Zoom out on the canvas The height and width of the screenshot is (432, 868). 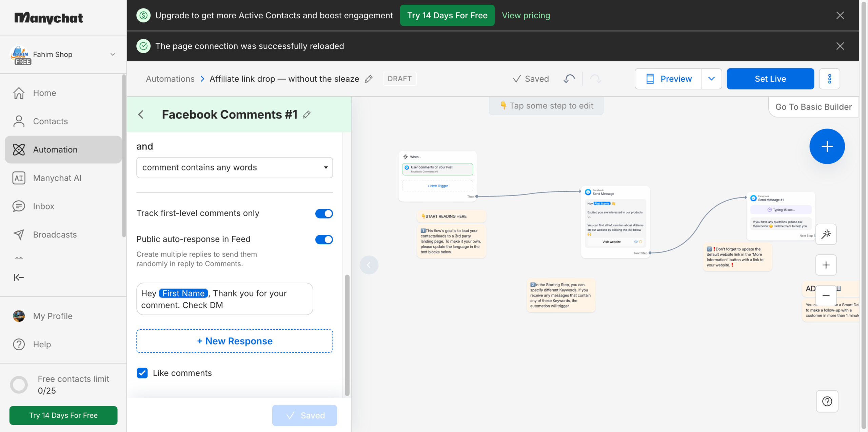pos(826,296)
